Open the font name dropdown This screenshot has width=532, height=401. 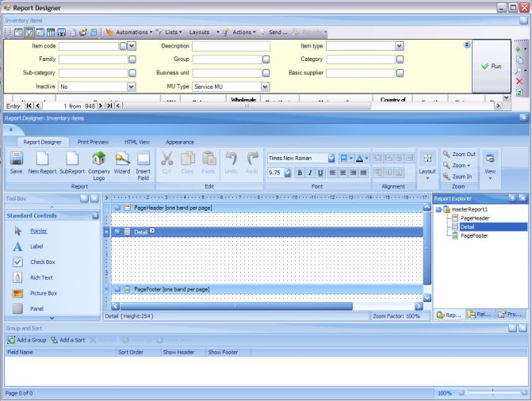coord(331,158)
